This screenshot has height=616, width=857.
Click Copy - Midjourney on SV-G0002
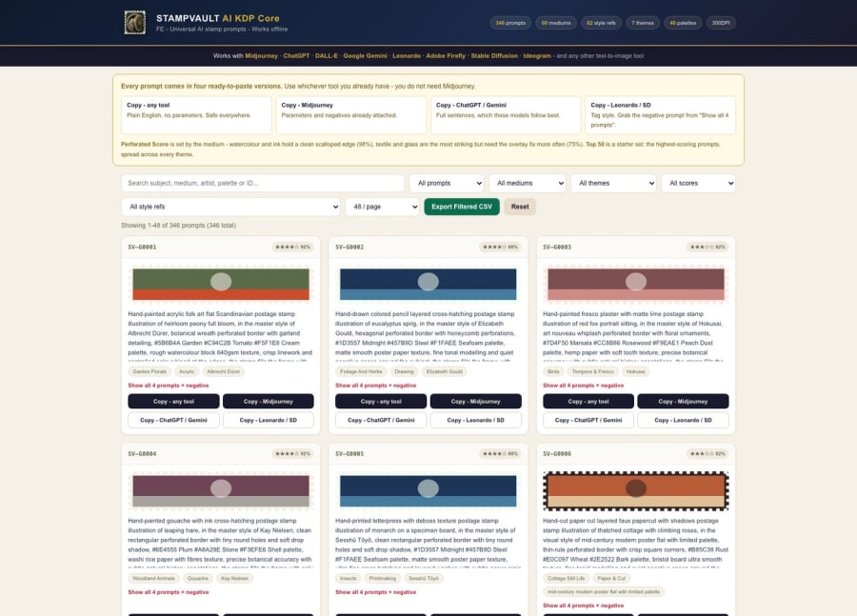[x=475, y=401]
